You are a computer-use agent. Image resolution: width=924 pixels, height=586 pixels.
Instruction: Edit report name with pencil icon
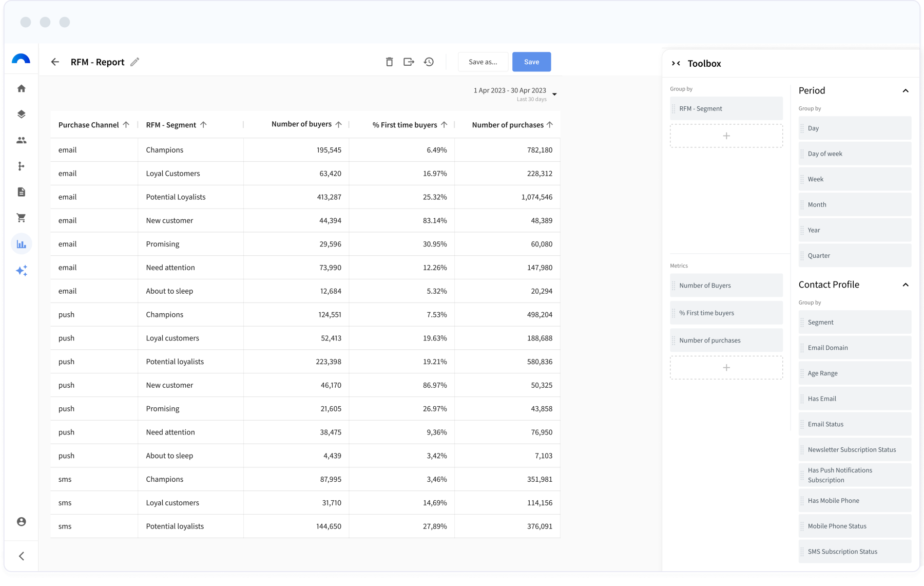click(135, 62)
